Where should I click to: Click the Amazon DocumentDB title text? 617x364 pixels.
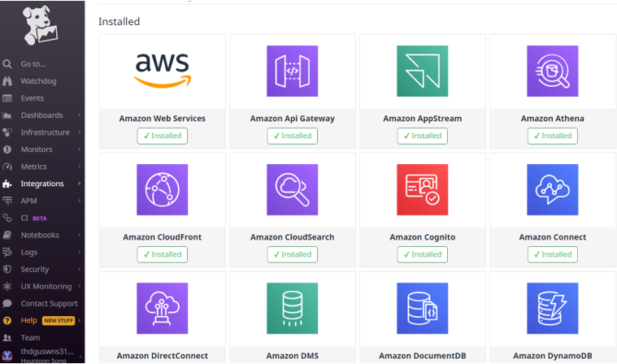[x=422, y=356]
